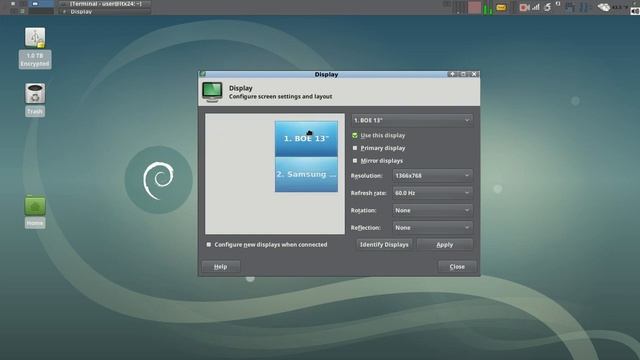Click the network signal bars tray icon
Viewport: 640px width, 360px height.
[x=536, y=7]
